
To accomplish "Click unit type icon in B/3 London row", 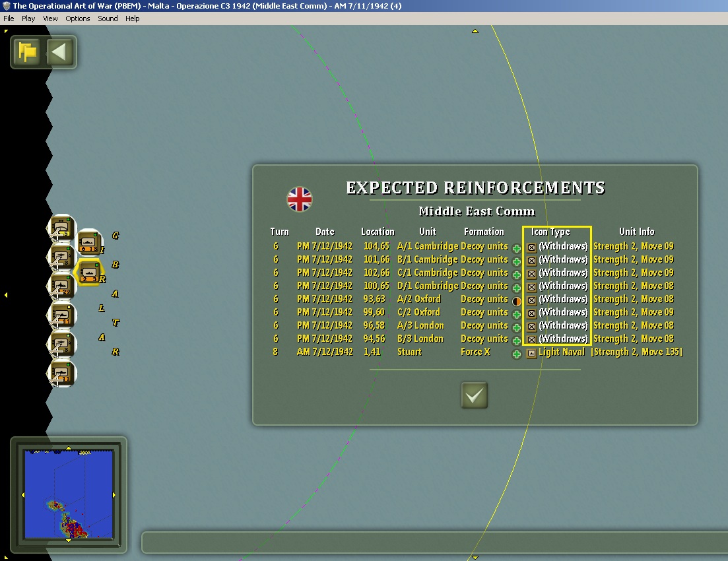I will [531, 340].
